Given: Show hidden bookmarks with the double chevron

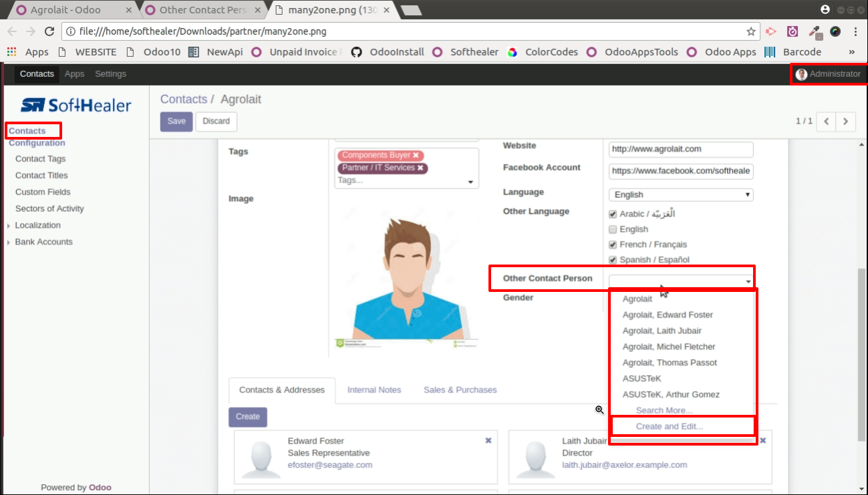Looking at the screenshot, I should (852, 52).
